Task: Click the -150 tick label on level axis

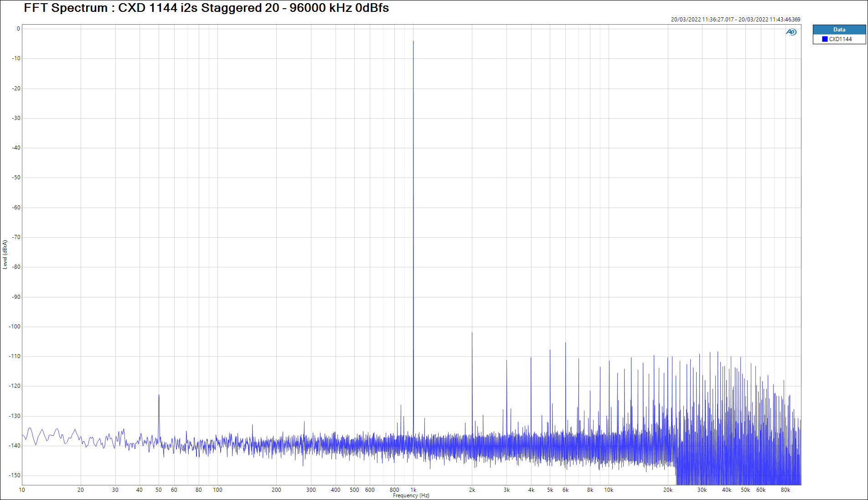Action: tap(15, 475)
